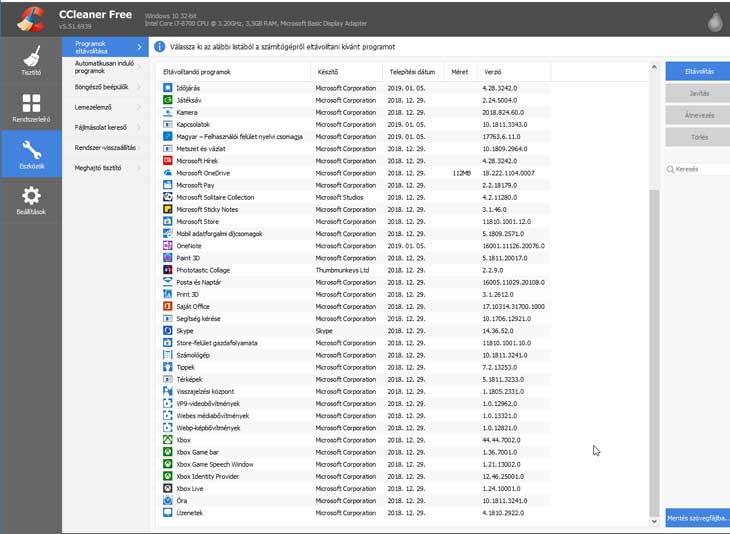Click the Paint 3D icon

click(168, 257)
